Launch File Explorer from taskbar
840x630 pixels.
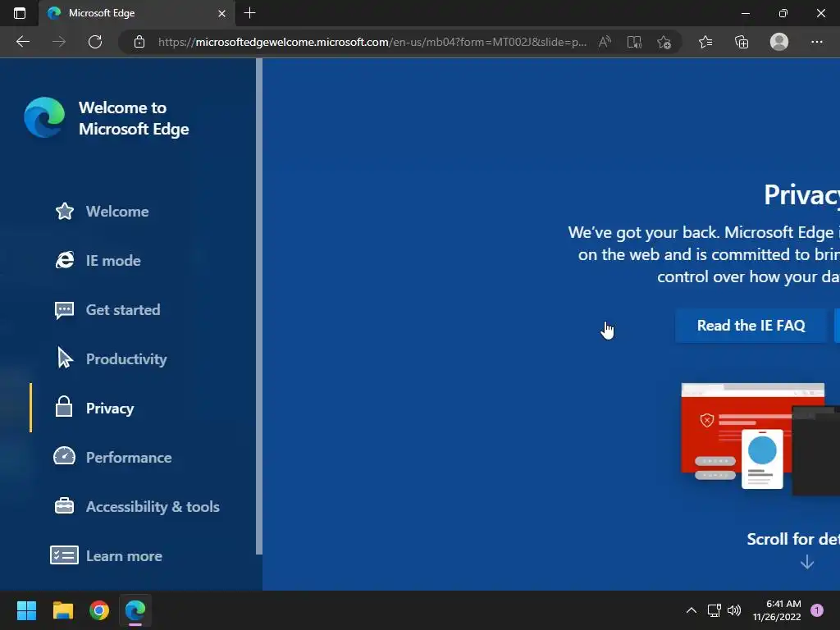(62, 610)
